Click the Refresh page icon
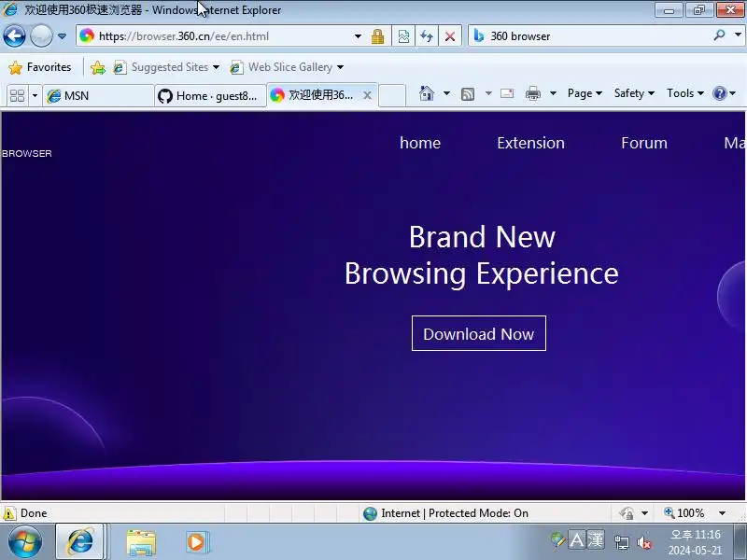 (x=427, y=36)
